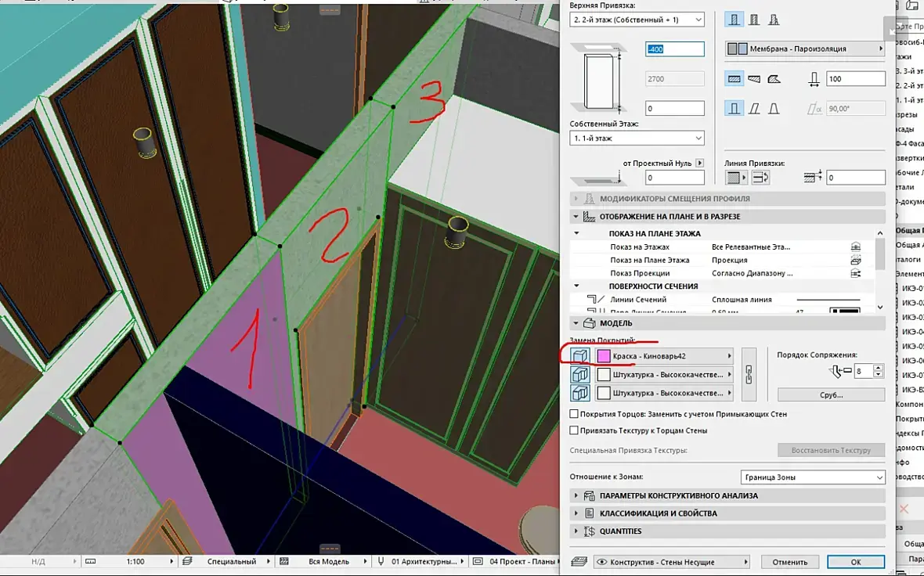Click the partial structure display icon in status bar

click(284, 561)
